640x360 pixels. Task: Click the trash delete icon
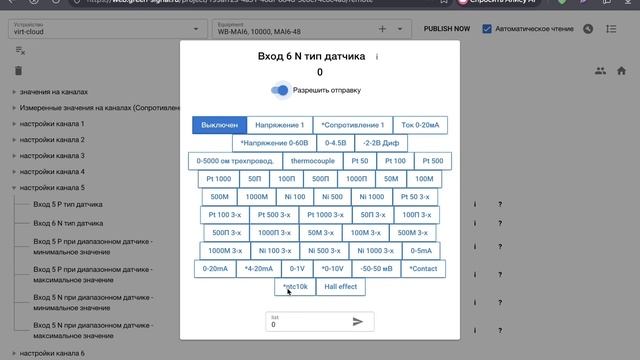[x=18, y=71]
